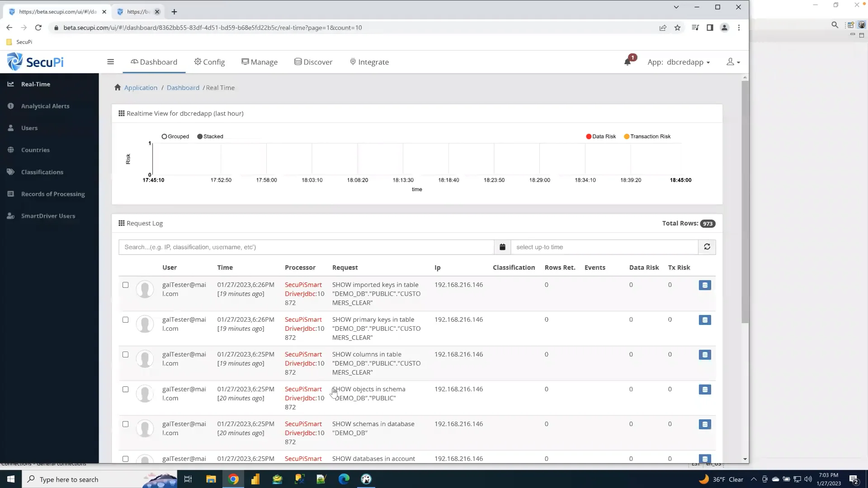Open the Classifications section
868x488 pixels.
click(x=41, y=172)
